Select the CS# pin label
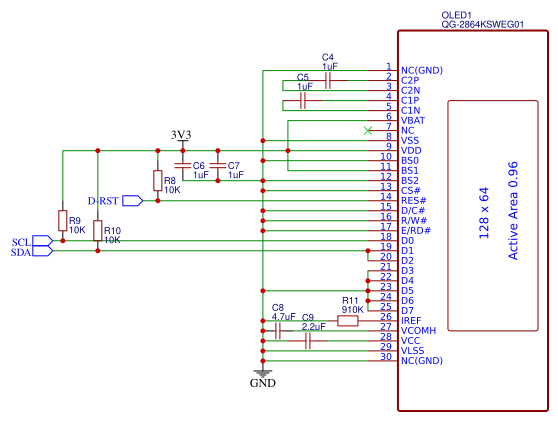 point(411,190)
